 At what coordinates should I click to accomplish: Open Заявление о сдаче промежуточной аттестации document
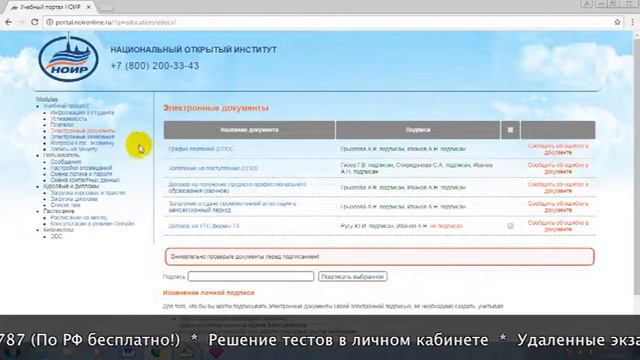pos(232,207)
